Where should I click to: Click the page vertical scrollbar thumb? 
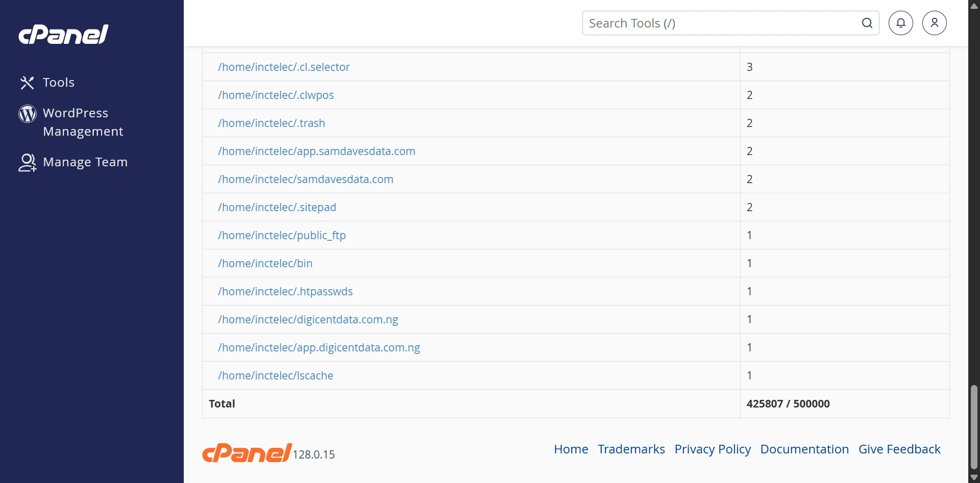pyautogui.click(x=974, y=427)
